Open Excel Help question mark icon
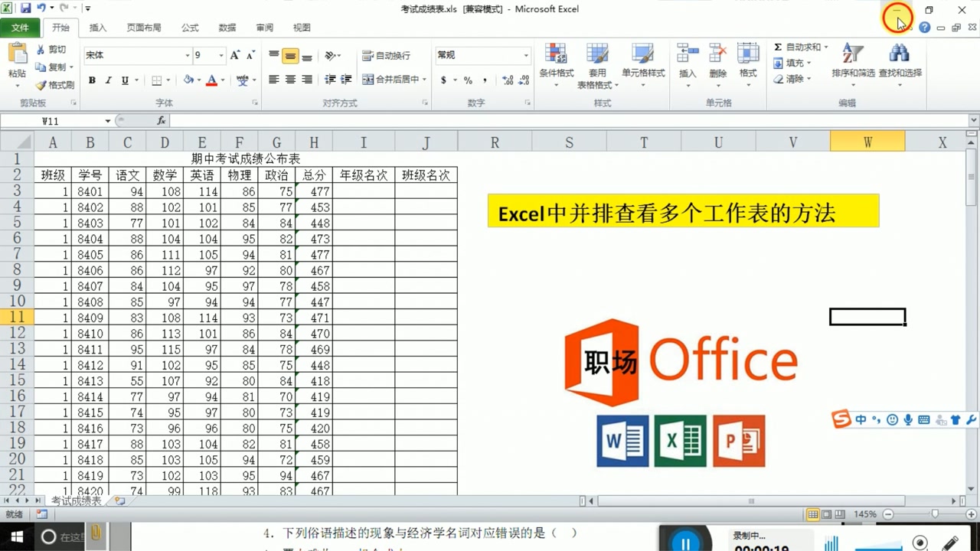This screenshot has height=551, width=980. coord(925,28)
